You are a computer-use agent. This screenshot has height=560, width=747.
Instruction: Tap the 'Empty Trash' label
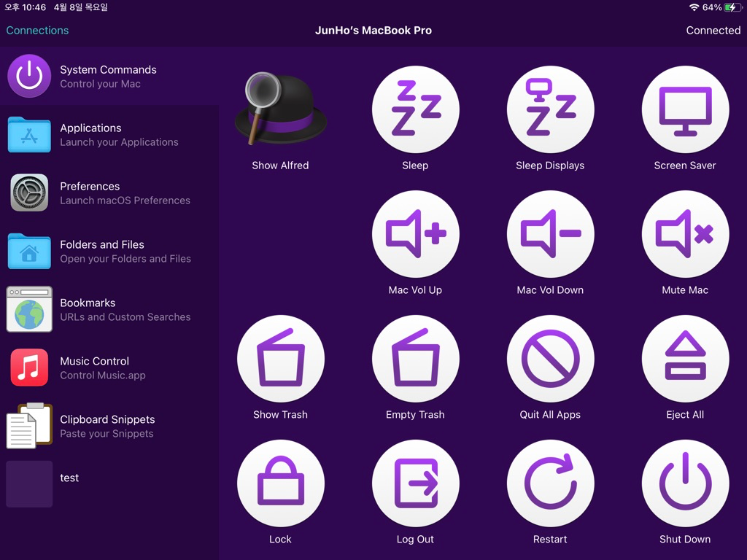coord(415,415)
